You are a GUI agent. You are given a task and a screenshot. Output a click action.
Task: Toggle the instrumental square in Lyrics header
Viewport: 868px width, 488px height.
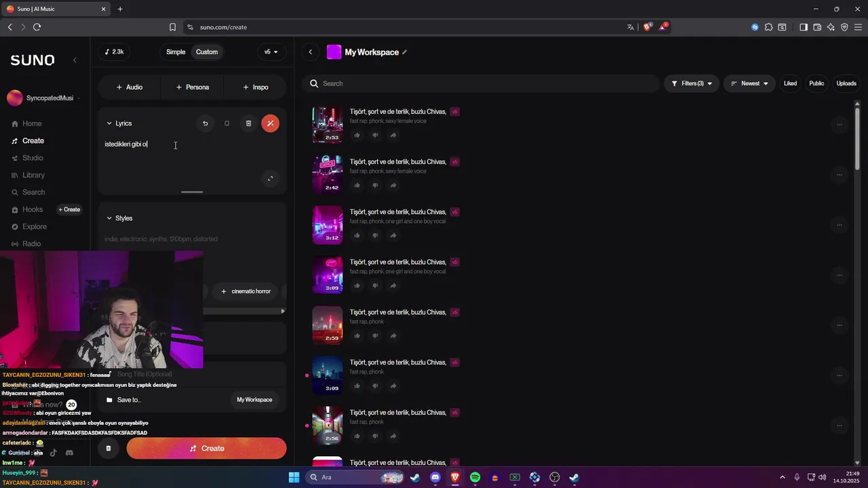pyautogui.click(x=226, y=123)
